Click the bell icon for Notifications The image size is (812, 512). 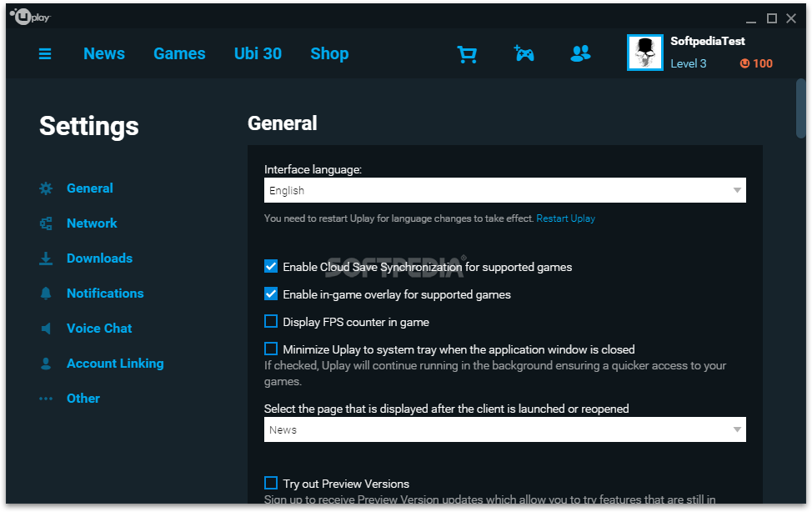46,294
